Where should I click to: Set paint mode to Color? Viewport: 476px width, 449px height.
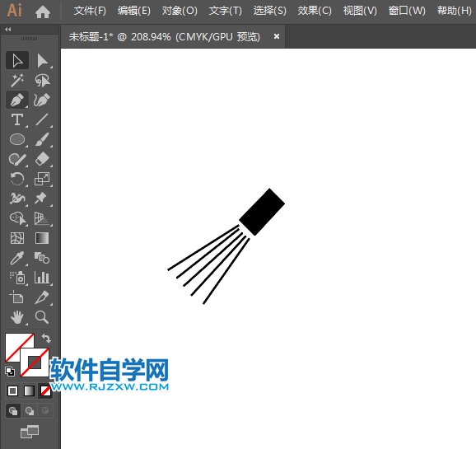point(12,391)
